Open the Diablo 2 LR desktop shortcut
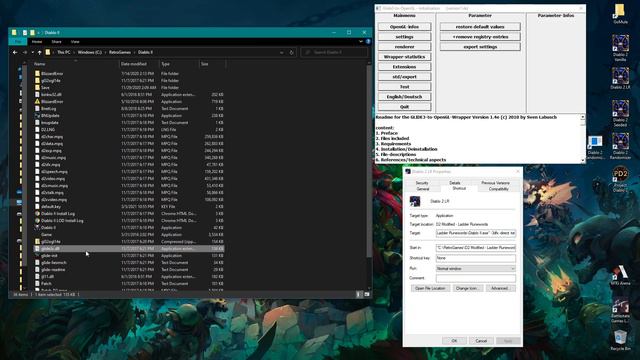640x360 pixels. (x=620, y=78)
